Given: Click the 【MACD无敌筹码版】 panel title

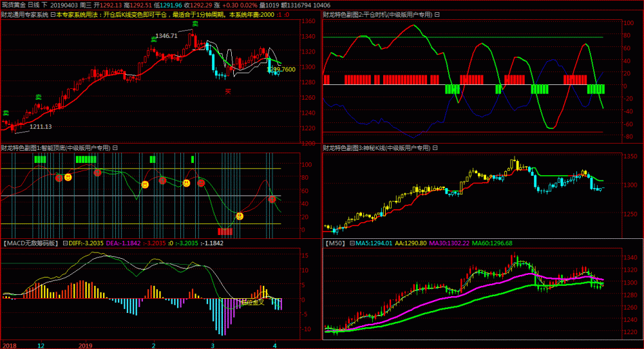Looking at the screenshot, I should click(x=31, y=243).
